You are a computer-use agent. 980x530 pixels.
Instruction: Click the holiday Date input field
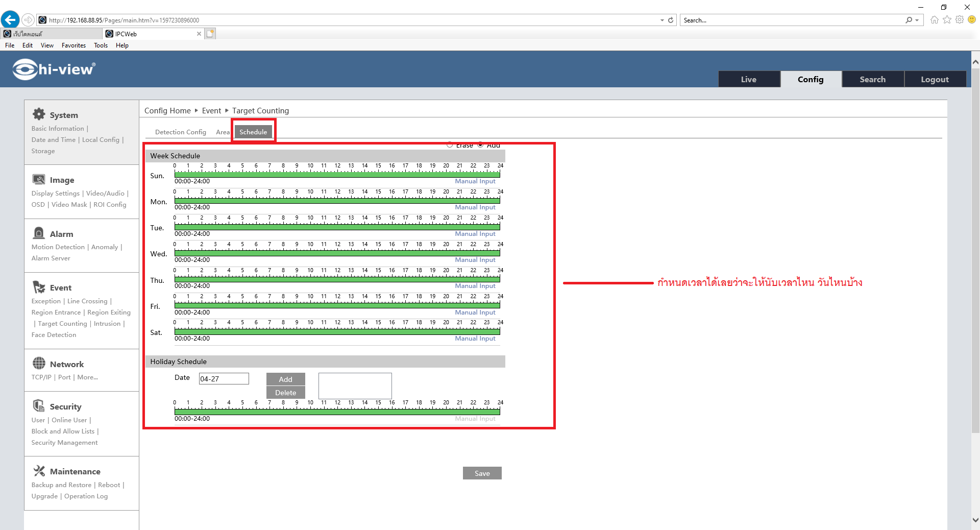[224, 379]
